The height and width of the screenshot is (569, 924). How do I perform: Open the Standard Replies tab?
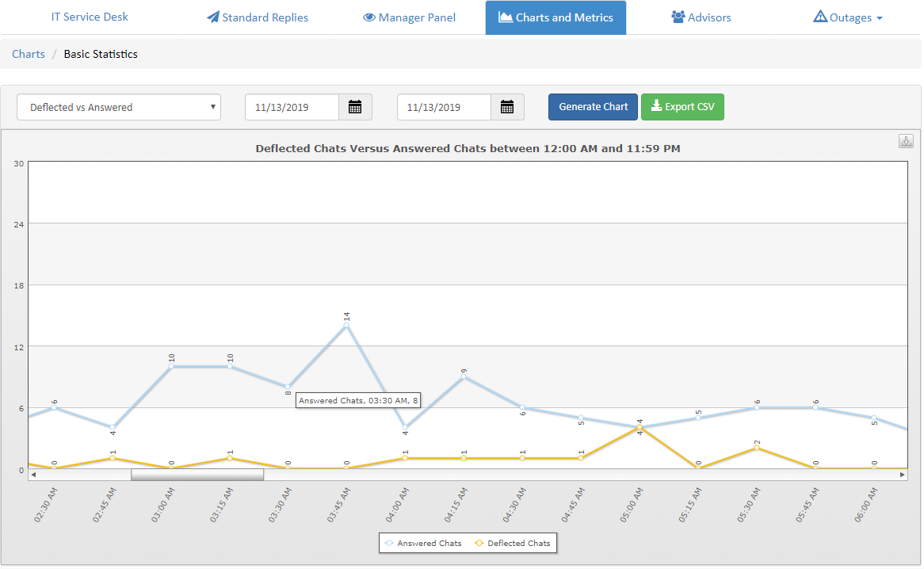pyautogui.click(x=258, y=17)
